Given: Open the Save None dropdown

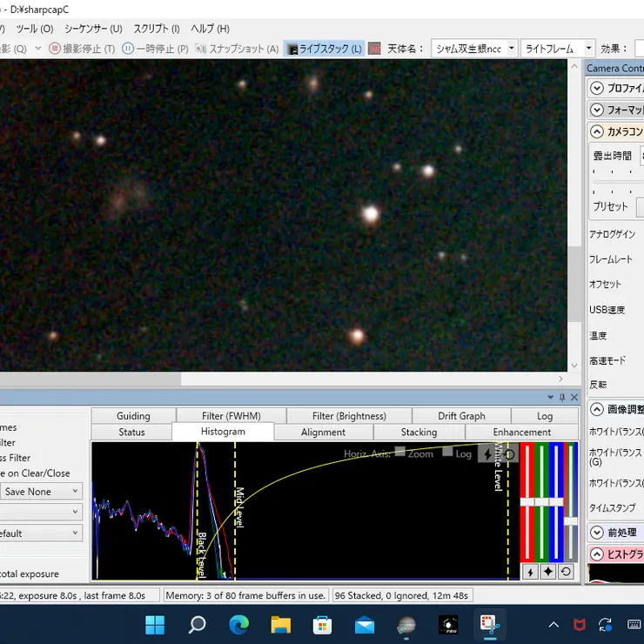Looking at the screenshot, I should pyautogui.click(x=41, y=491).
